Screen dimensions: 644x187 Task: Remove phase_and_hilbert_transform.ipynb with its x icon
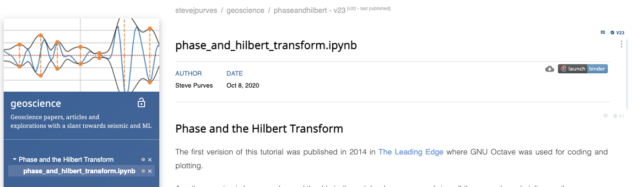tap(150, 171)
